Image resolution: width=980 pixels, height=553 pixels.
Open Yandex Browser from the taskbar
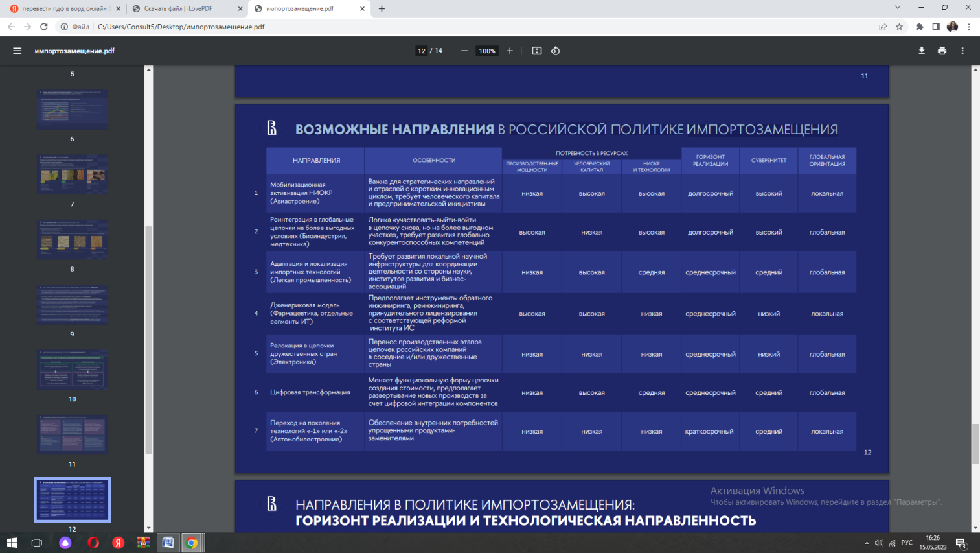(118, 543)
